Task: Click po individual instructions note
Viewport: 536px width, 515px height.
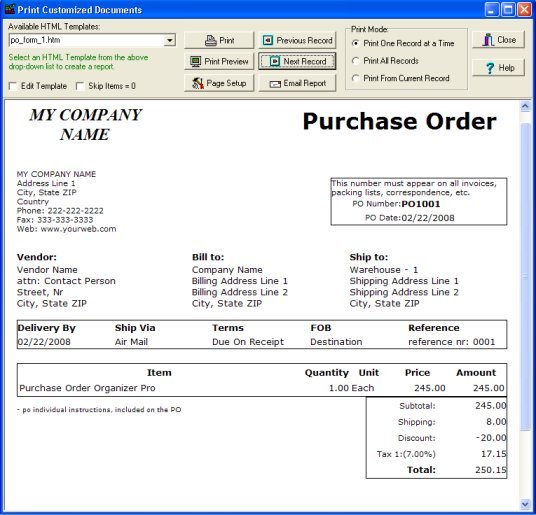Action: (x=99, y=410)
